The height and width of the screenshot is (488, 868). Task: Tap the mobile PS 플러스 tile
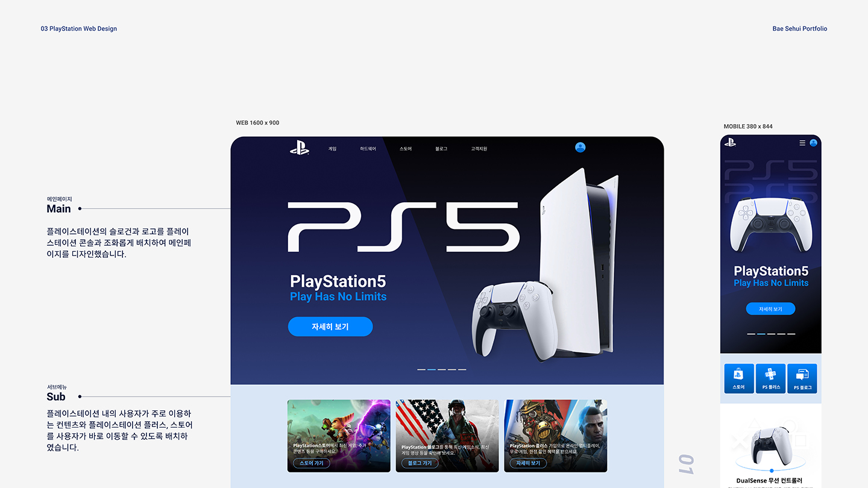[771, 378]
